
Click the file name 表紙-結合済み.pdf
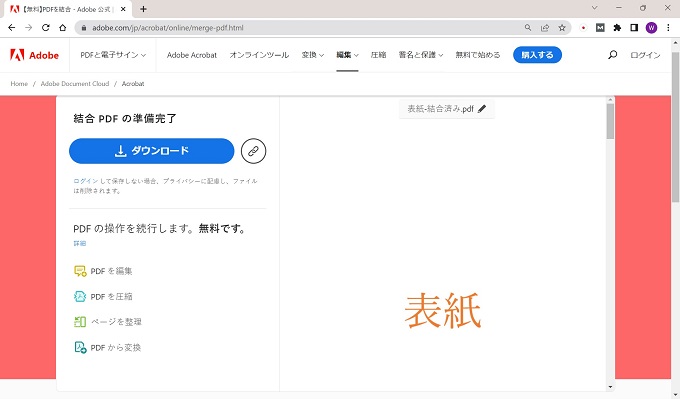(x=440, y=109)
